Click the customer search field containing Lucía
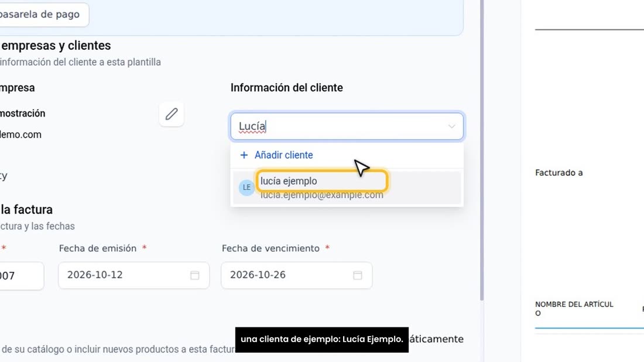This screenshot has width=644, height=362. pos(347,126)
